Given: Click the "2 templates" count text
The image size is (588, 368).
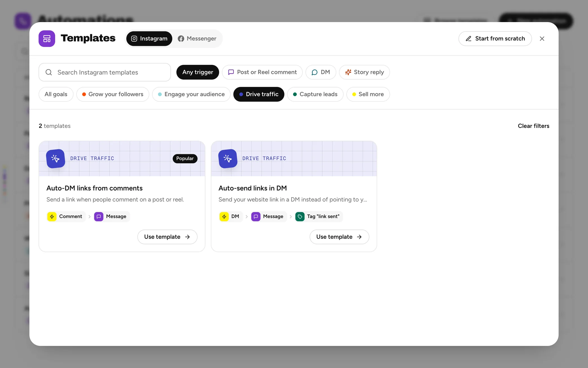Looking at the screenshot, I should [55, 126].
